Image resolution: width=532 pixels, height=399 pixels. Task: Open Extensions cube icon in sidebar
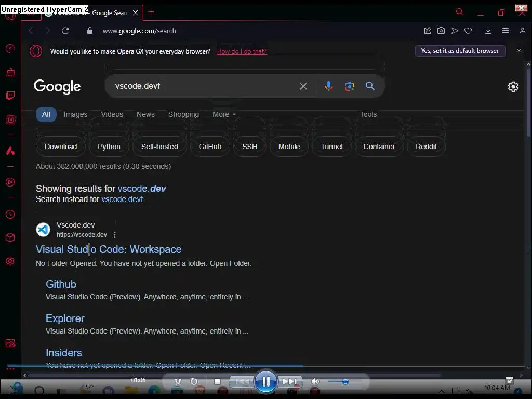(10, 237)
